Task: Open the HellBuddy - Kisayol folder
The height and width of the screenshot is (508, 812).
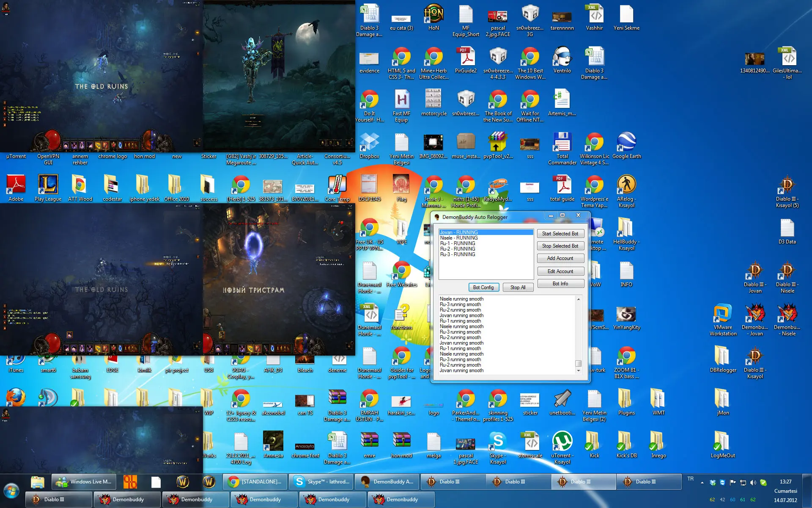Action: [626, 234]
